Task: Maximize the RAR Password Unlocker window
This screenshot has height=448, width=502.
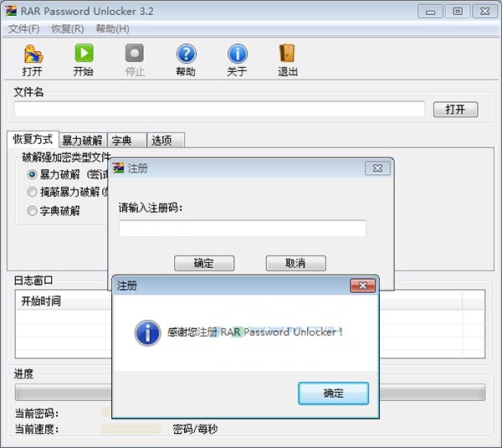Action: [458, 12]
